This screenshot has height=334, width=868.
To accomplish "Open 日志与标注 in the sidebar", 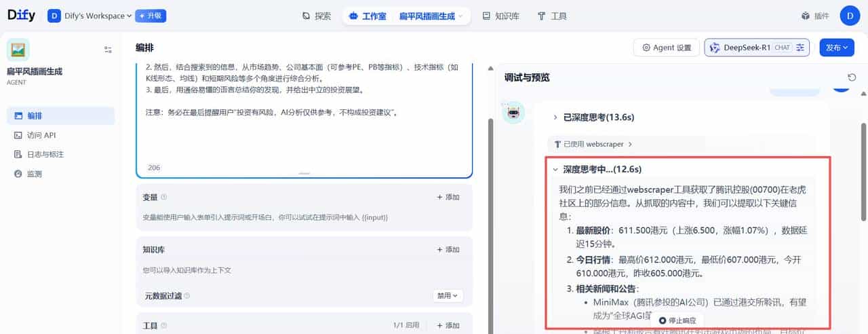I will coord(60,154).
